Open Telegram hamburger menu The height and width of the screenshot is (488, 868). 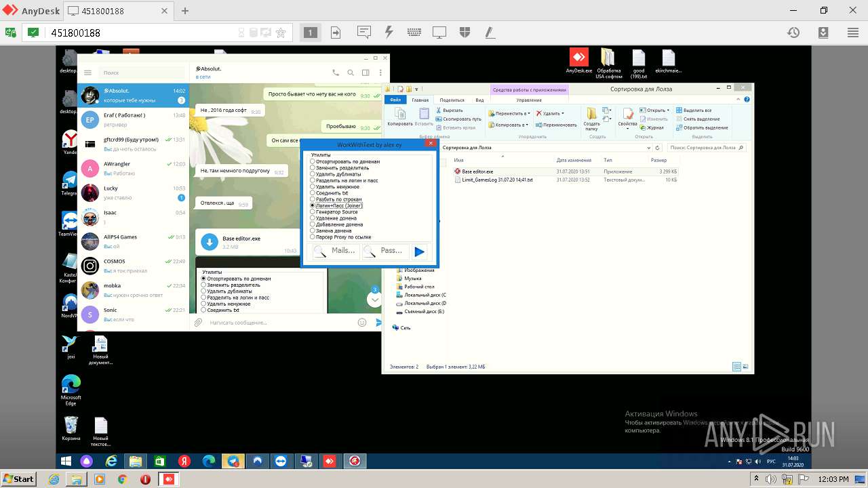88,73
